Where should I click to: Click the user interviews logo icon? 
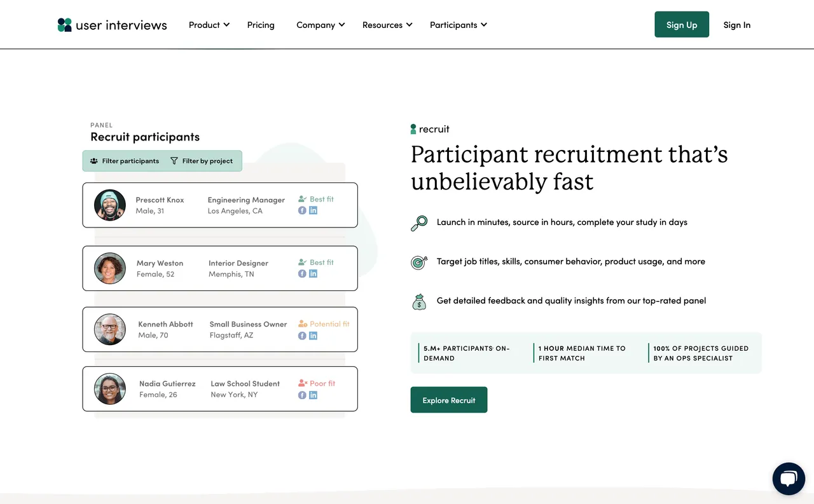(64, 24)
